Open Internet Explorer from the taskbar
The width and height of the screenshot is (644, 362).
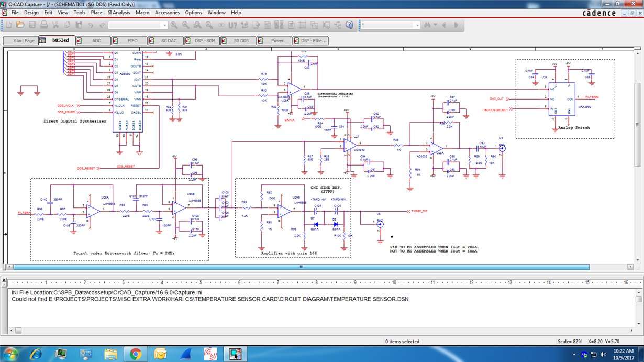(x=35, y=354)
